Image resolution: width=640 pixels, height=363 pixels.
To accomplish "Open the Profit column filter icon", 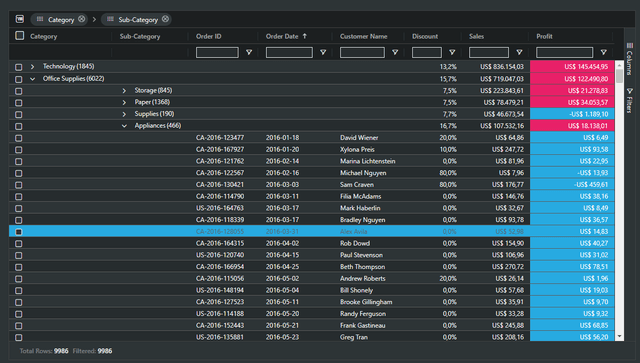I will click(x=604, y=52).
